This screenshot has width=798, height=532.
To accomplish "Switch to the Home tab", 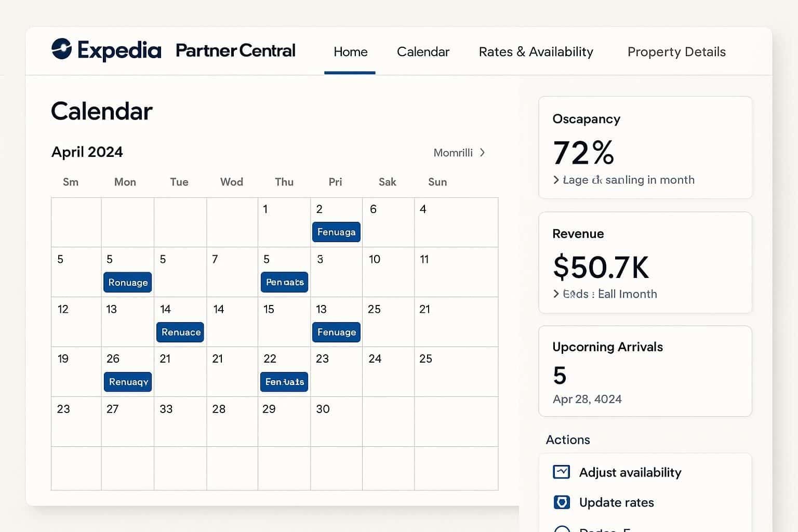I will [350, 52].
